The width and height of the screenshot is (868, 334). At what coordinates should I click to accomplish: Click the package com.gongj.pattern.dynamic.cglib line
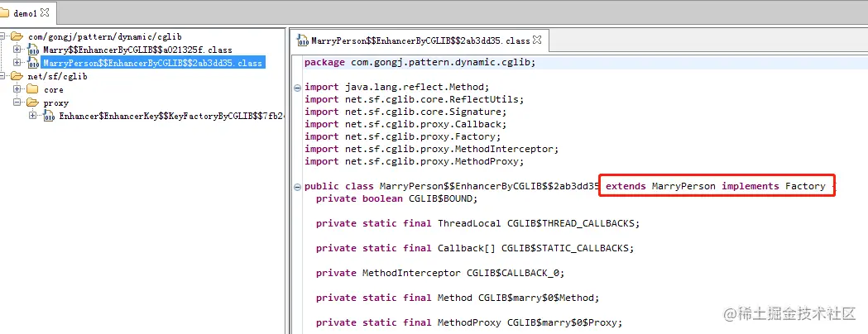pos(420,62)
